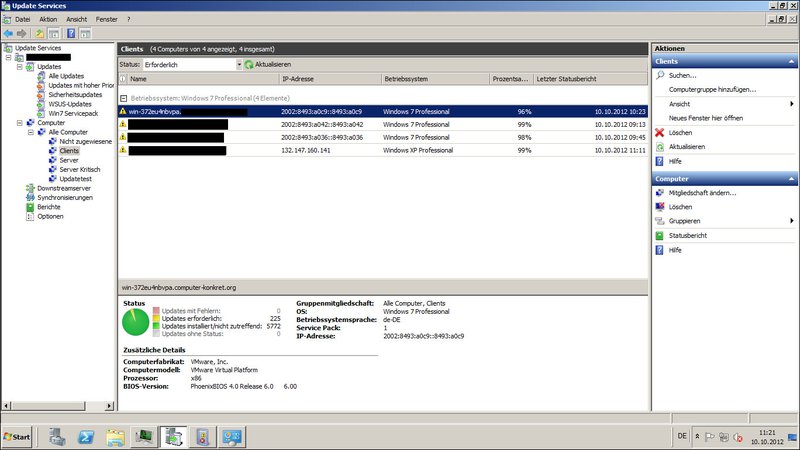Open Optionen node

pos(50,216)
